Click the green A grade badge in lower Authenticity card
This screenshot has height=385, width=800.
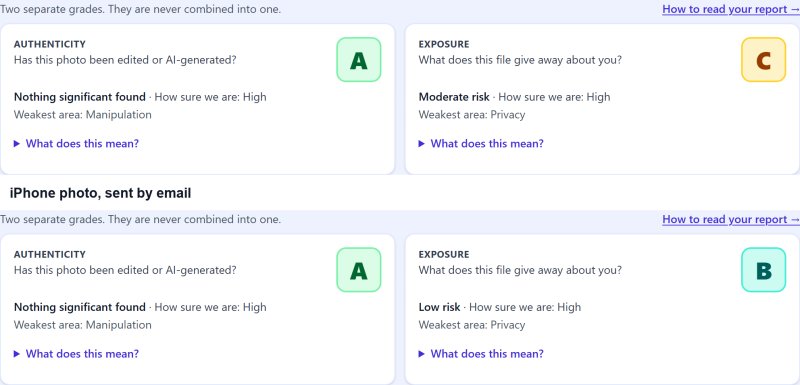pyautogui.click(x=359, y=270)
